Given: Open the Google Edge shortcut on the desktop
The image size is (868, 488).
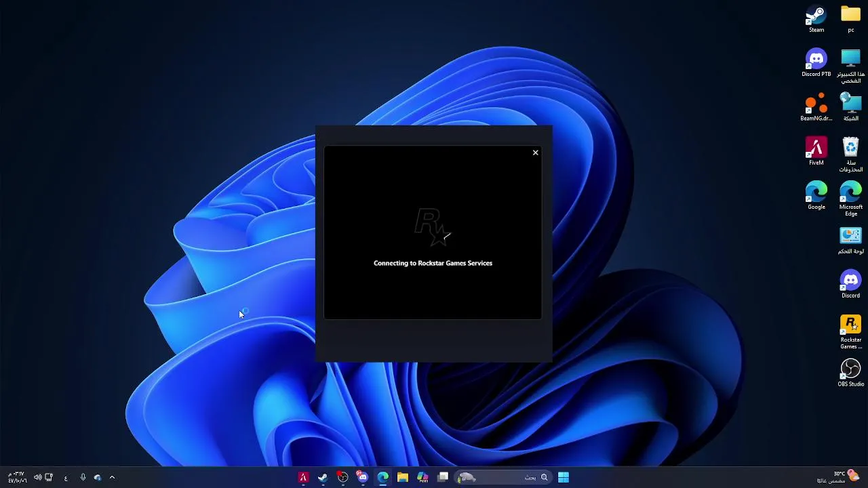Looking at the screenshot, I should coord(816,196).
